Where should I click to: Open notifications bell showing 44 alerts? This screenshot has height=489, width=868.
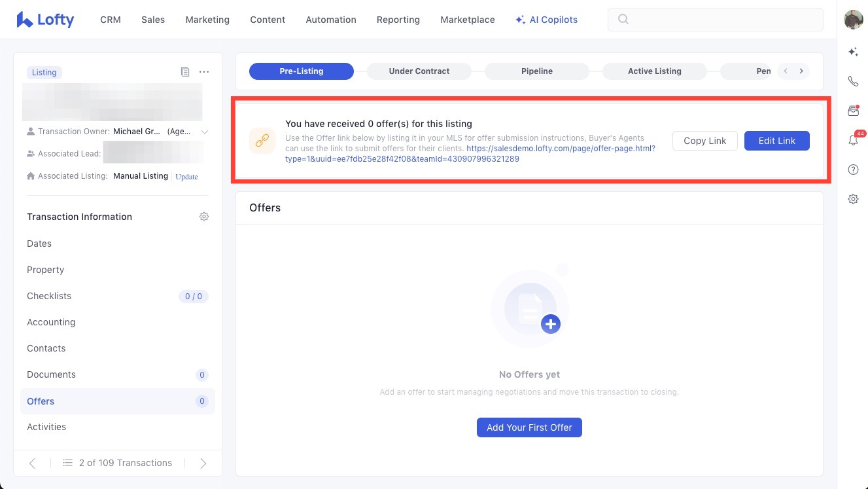853,140
